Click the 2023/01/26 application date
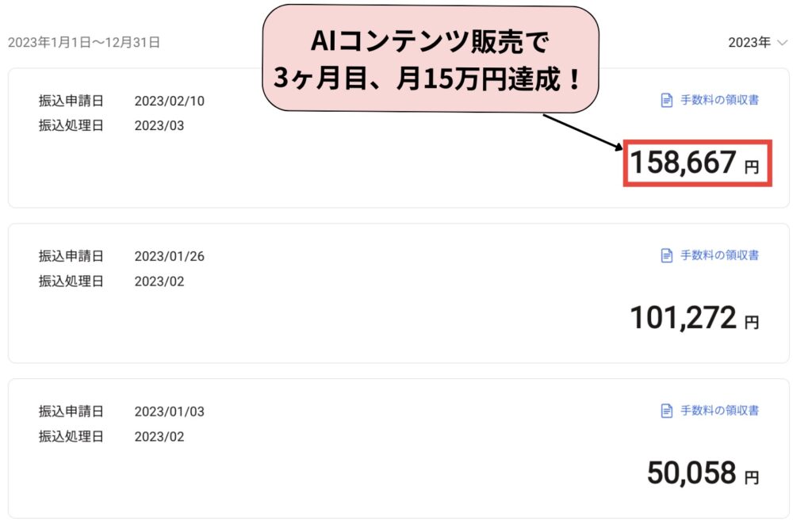Screen dimensions: 812x532 (x=170, y=257)
